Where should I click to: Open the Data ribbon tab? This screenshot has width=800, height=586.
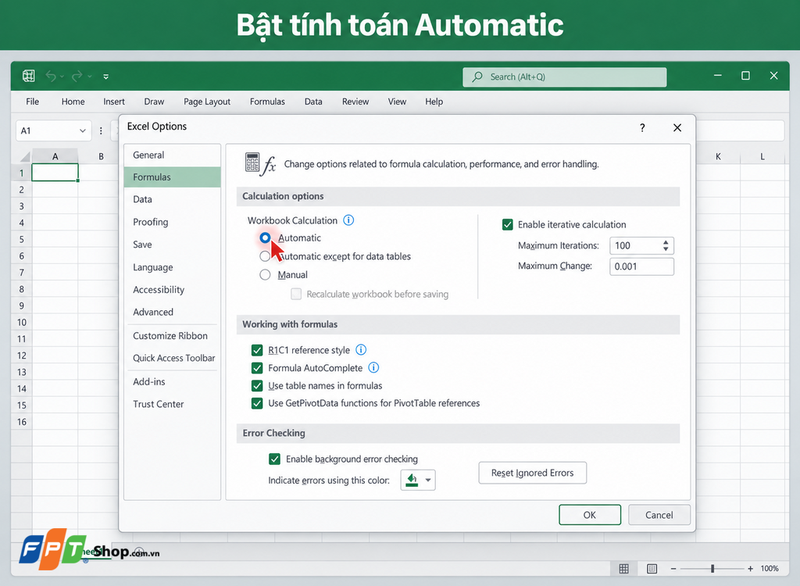313,101
